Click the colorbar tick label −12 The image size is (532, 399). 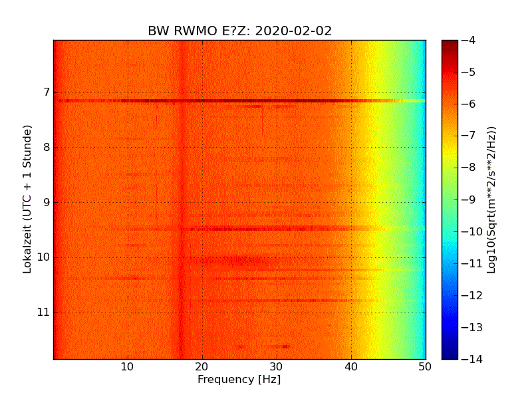coord(472,295)
